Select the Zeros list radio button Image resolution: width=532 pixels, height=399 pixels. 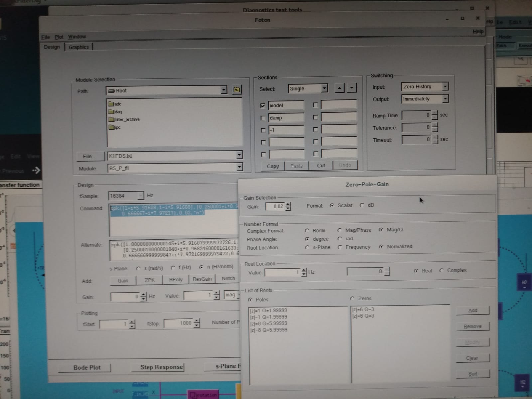click(352, 299)
